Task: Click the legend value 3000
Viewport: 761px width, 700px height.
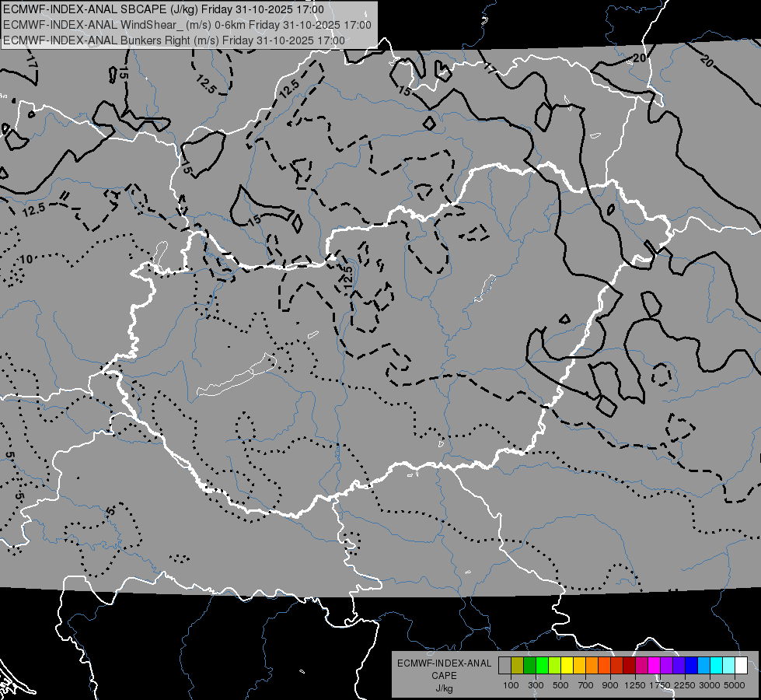Action: click(710, 685)
